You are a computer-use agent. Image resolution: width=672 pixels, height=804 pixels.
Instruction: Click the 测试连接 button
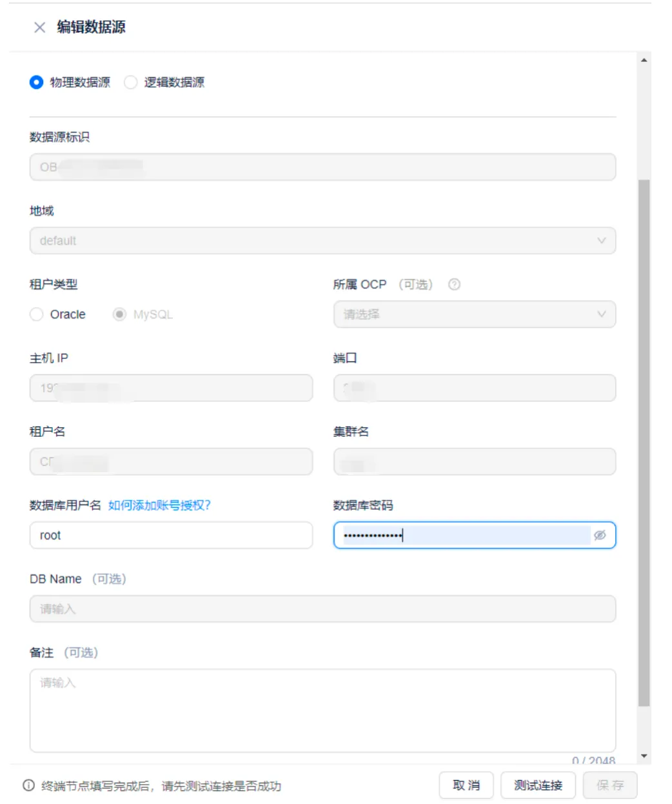[538, 785]
